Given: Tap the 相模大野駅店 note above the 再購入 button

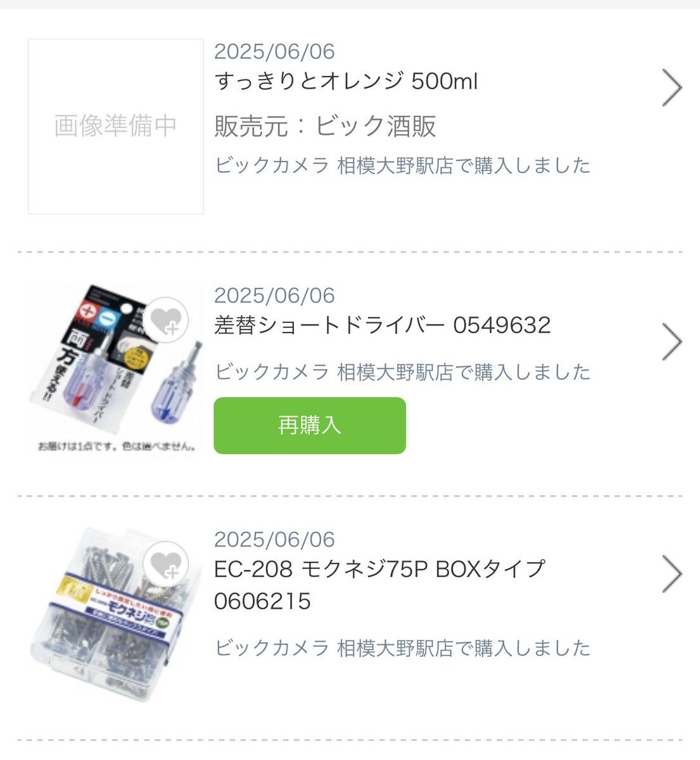Looking at the screenshot, I should [x=402, y=372].
